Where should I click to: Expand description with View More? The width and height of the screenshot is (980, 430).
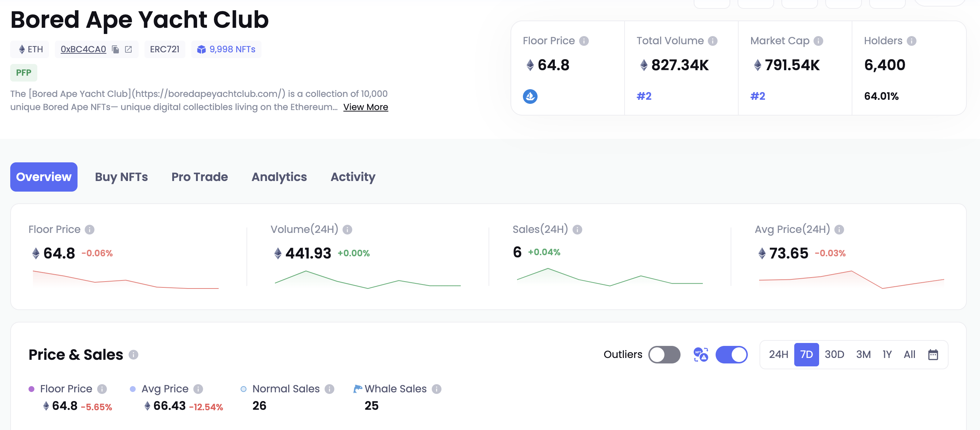[365, 107]
